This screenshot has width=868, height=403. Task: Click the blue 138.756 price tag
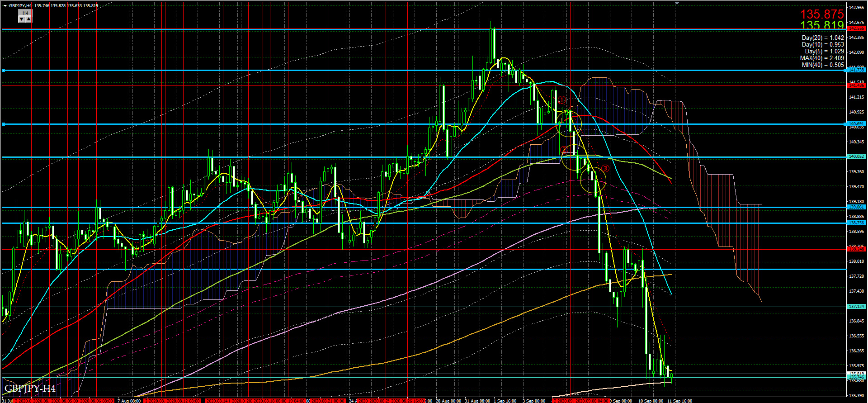[856, 223]
